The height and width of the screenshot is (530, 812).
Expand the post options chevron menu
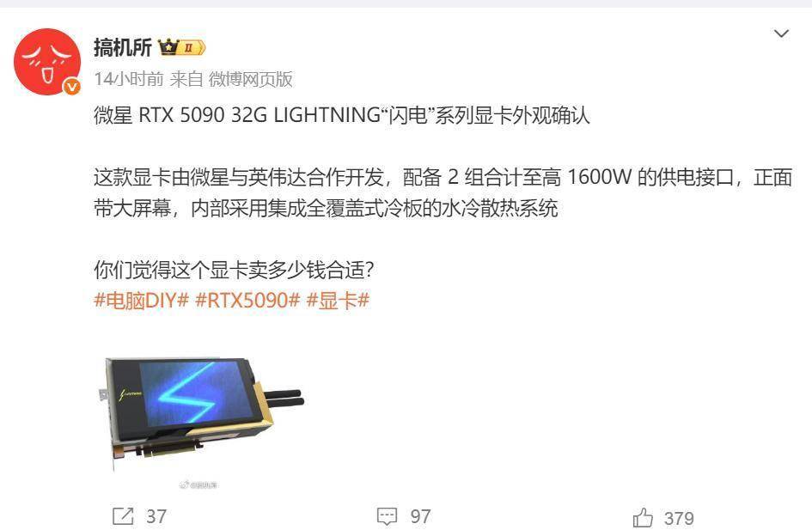pos(781,34)
